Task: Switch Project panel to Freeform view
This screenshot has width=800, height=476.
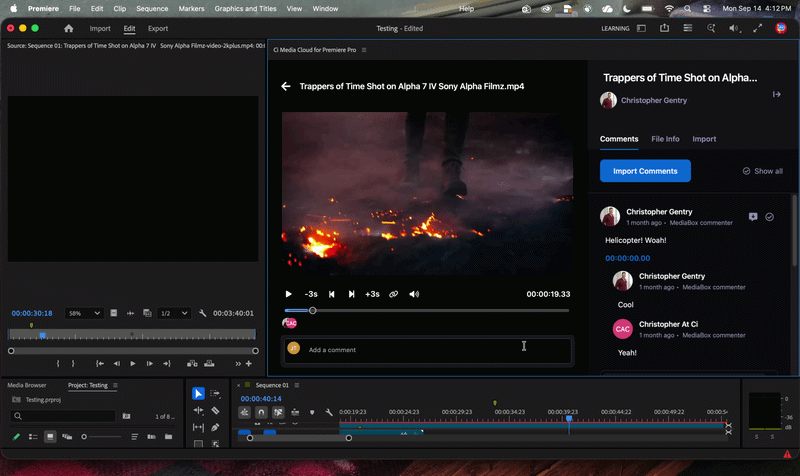Action: (x=67, y=437)
